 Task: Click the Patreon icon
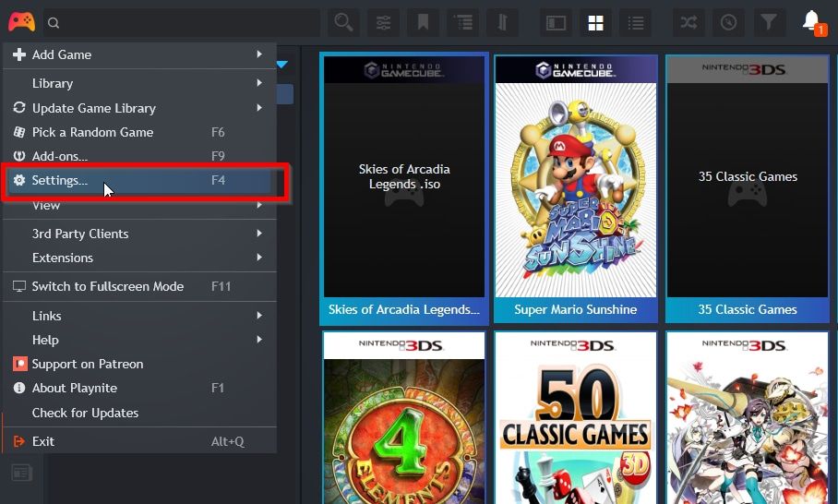(19, 364)
